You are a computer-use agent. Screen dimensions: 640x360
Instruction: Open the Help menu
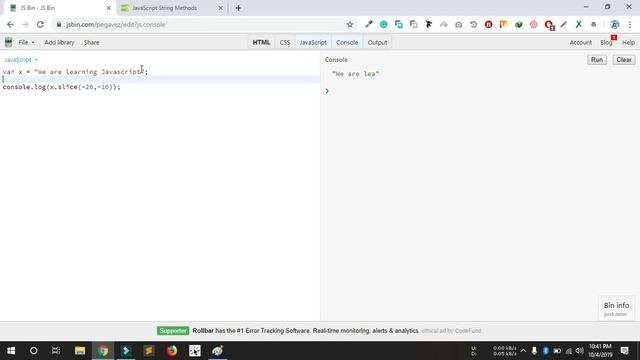(628, 42)
